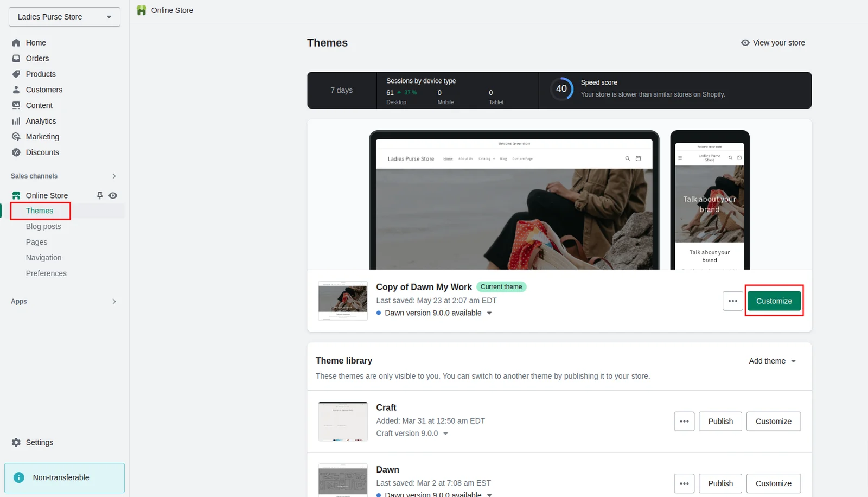Click the speed score 40 indicator
The height and width of the screenshot is (497, 868).
pyautogui.click(x=561, y=88)
